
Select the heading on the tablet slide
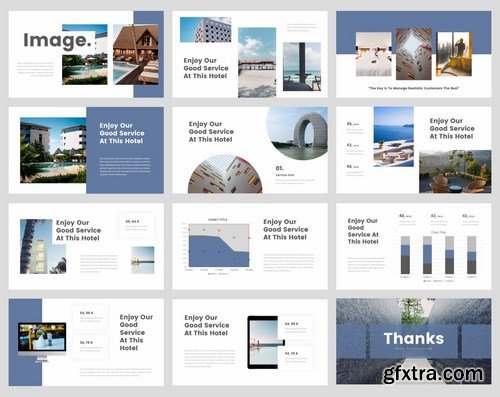(207, 325)
